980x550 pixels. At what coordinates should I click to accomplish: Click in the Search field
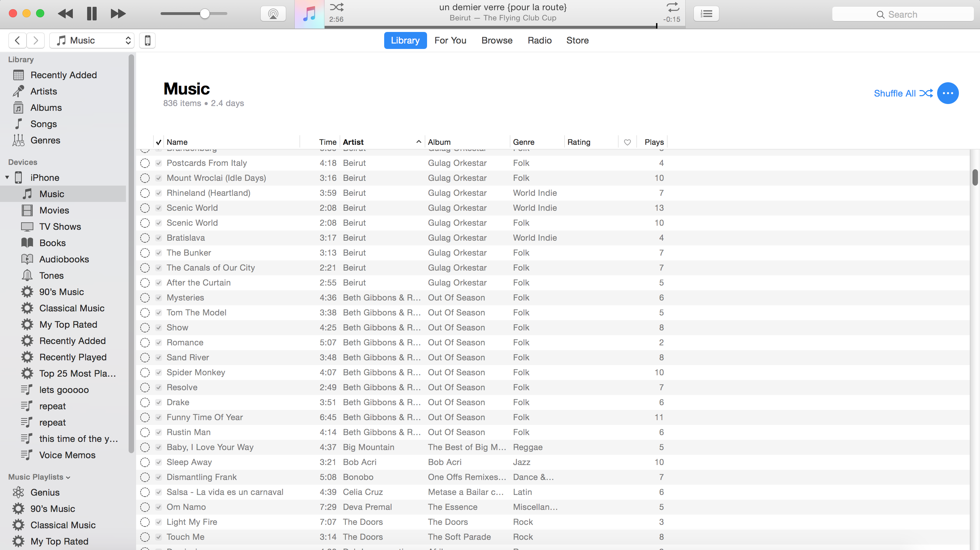[902, 14]
